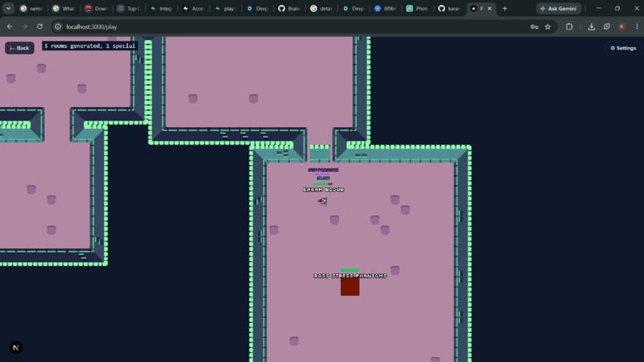Open the Downloads icon
This screenshot has height=362, width=644.
click(591, 26)
